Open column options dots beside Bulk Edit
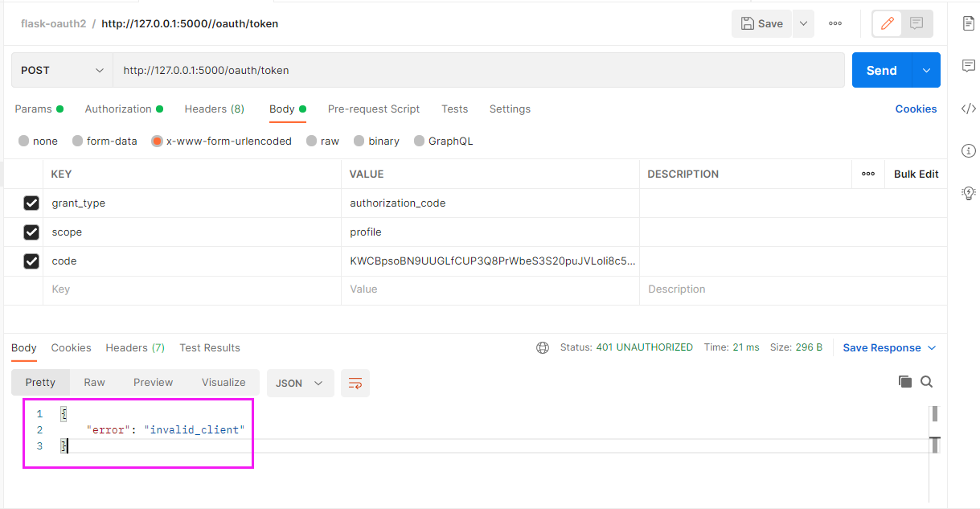The height and width of the screenshot is (509, 980). [x=868, y=174]
